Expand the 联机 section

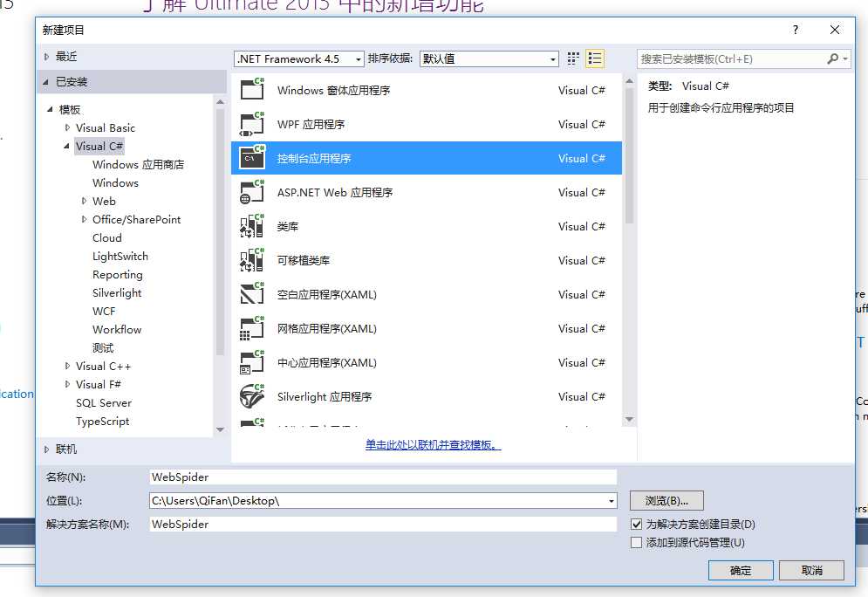pos(46,449)
